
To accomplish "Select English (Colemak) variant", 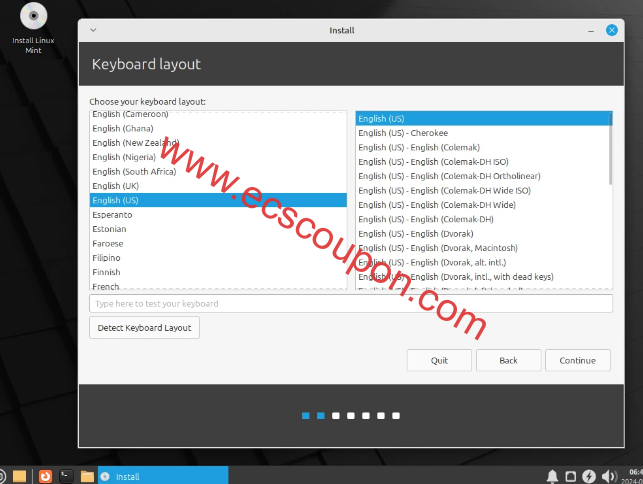I will (x=482, y=147).
